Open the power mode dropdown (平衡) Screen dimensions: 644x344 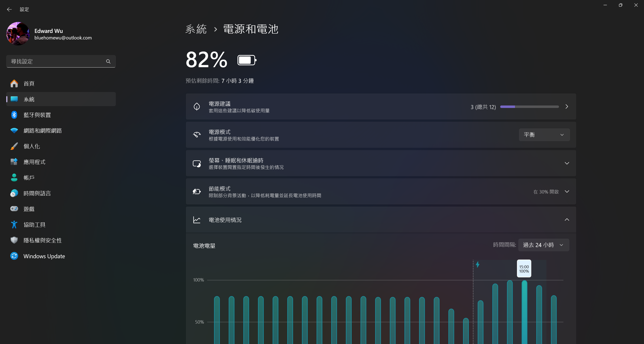pyautogui.click(x=544, y=135)
